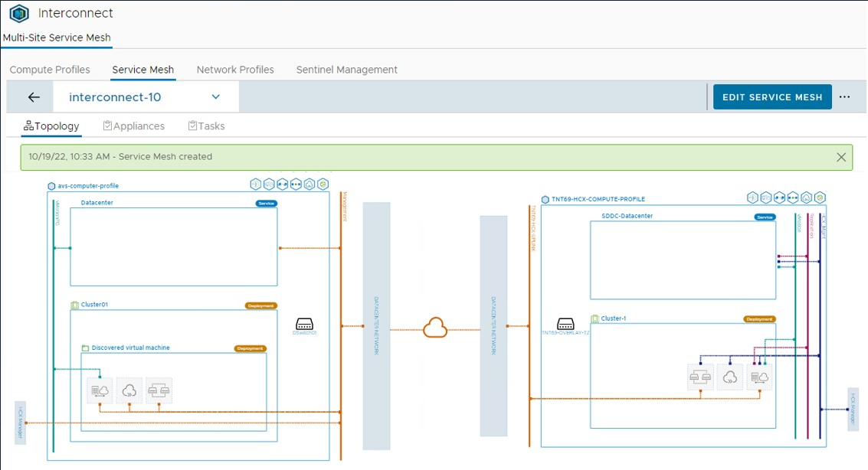The height and width of the screenshot is (470, 868).
Task: Click lightning hexagon service icon on TNT69-HCX-COMPUTE-PROFILE
Action: (x=753, y=197)
